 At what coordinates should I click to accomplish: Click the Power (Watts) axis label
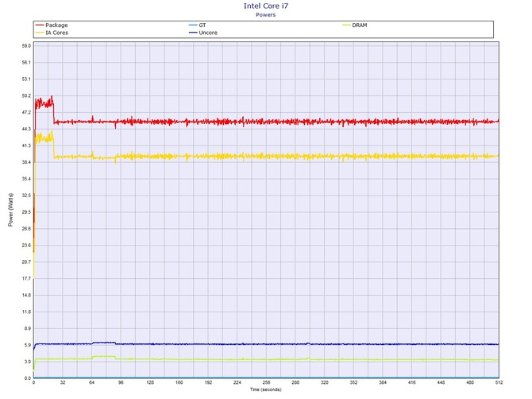[10, 210]
